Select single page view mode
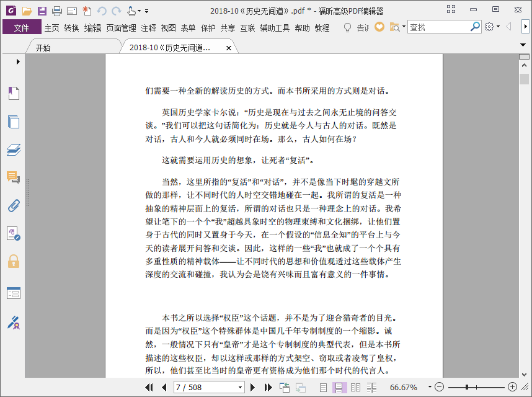Viewport: 532px width, 397px height. coord(323,387)
